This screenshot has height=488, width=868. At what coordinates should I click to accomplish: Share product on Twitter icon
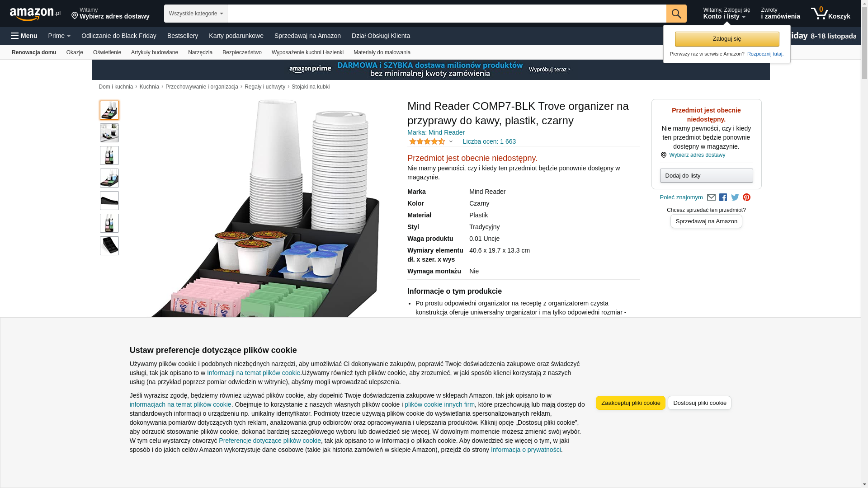coord(735,197)
